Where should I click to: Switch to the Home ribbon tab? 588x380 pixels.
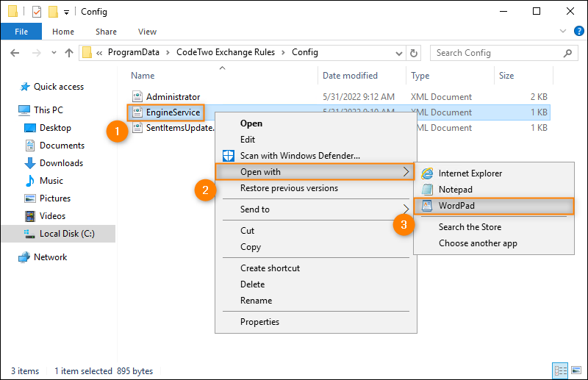(63, 32)
